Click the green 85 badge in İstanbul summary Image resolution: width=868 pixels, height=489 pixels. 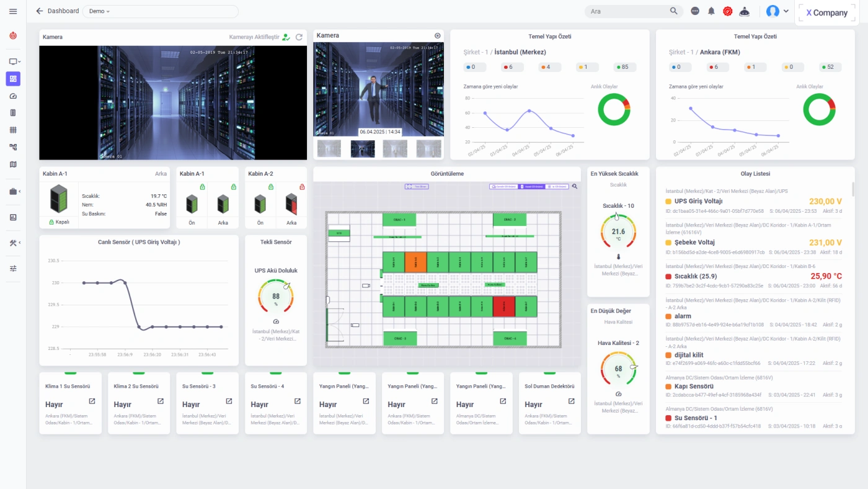point(625,67)
